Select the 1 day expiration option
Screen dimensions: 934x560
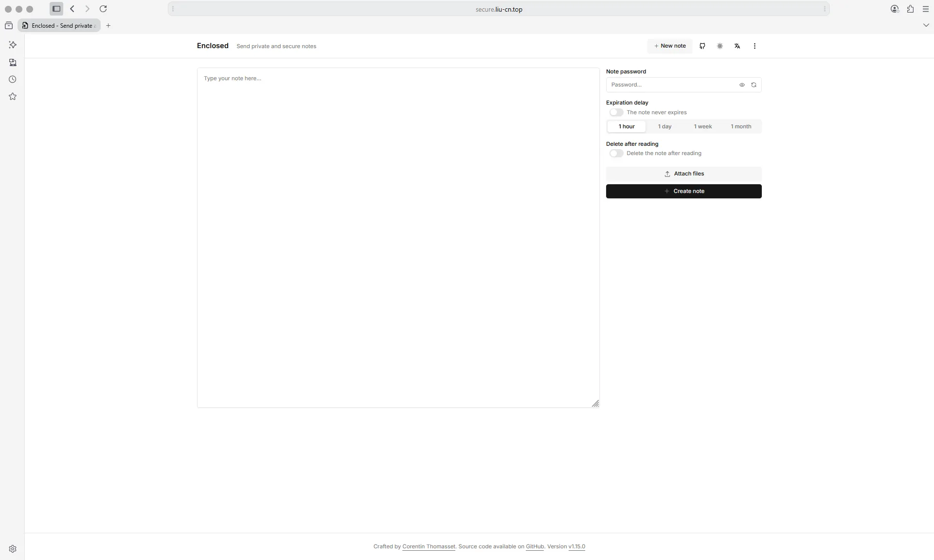coord(665,126)
